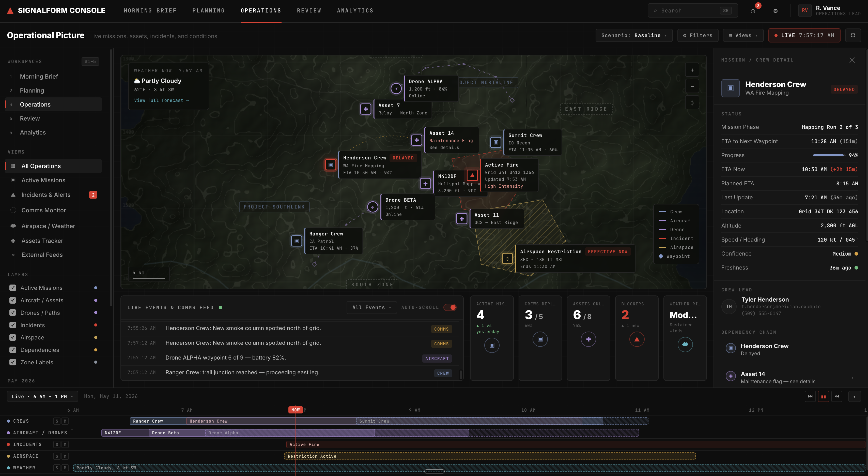Open settings gear in top bar
The height and width of the screenshot is (476, 868).
pyautogui.click(x=775, y=11)
